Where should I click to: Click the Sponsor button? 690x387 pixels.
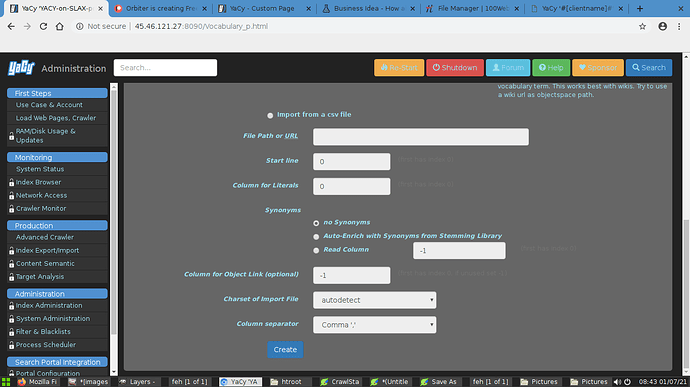598,68
